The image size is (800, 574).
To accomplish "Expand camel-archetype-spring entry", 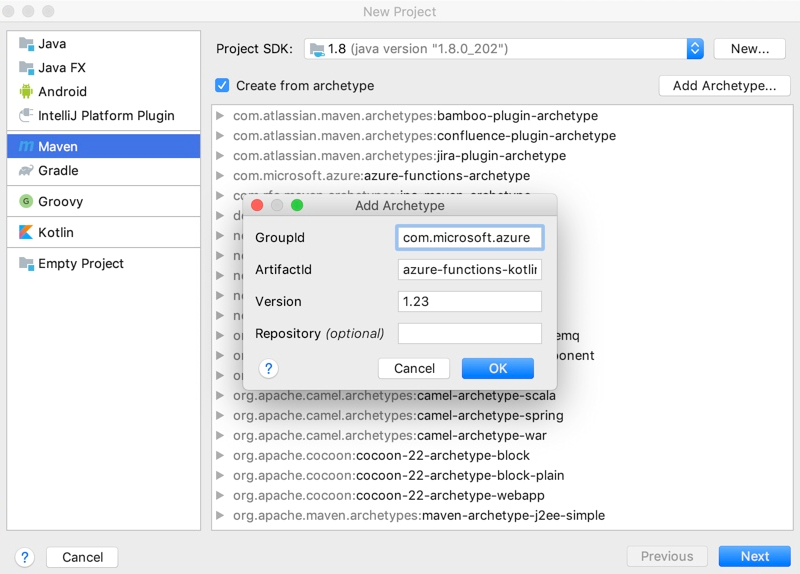I will (220, 415).
